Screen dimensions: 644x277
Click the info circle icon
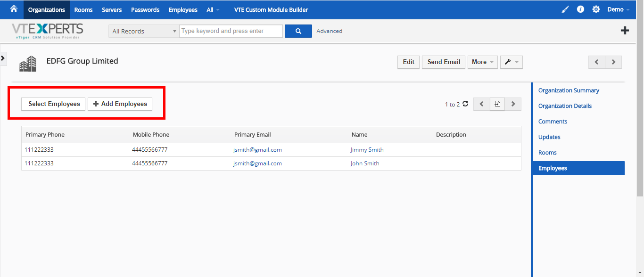(580, 9)
